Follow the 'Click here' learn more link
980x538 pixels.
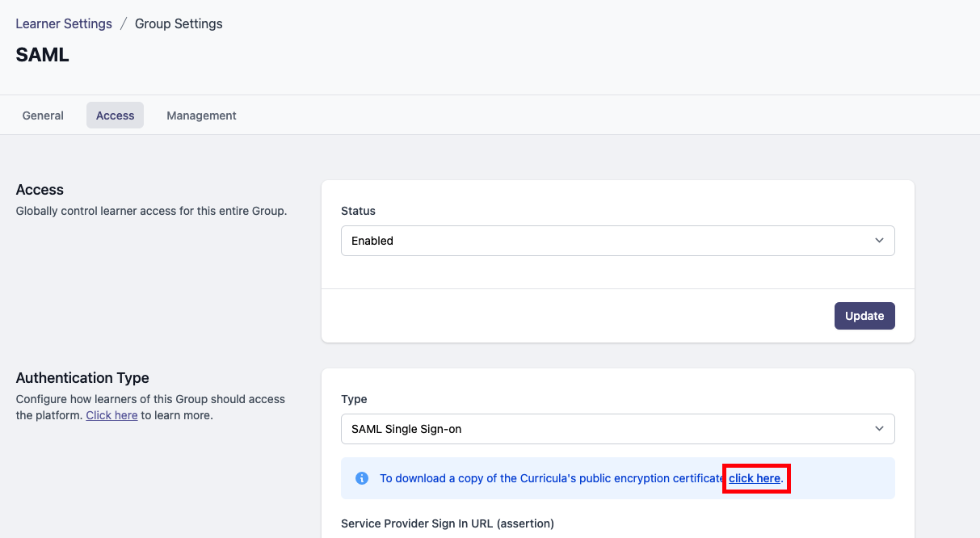111,415
